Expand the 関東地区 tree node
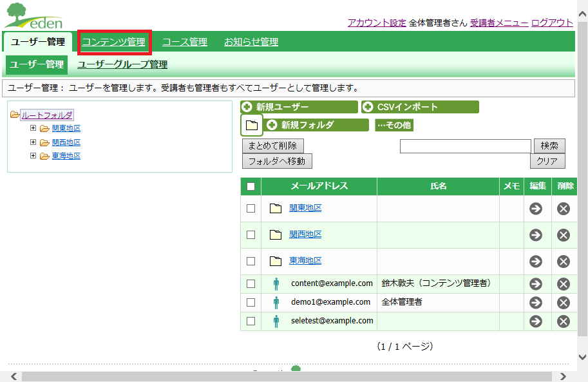This screenshot has height=382, width=588. 33,128
